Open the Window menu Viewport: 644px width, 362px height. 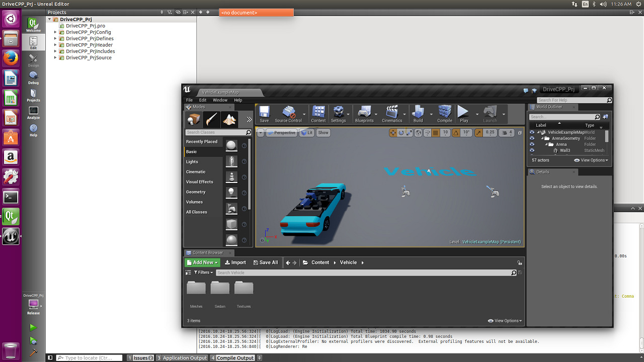coord(220,100)
